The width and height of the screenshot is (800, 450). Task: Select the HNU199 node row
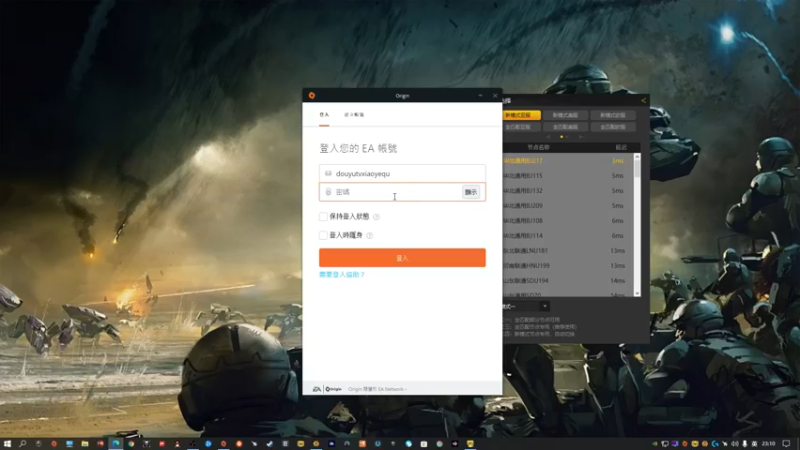[x=568, y=265]
